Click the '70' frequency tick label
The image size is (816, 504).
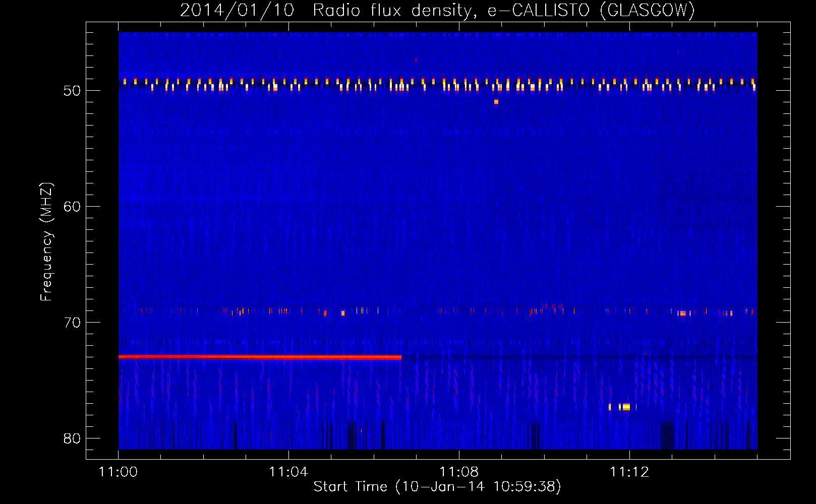click(72, 323)
